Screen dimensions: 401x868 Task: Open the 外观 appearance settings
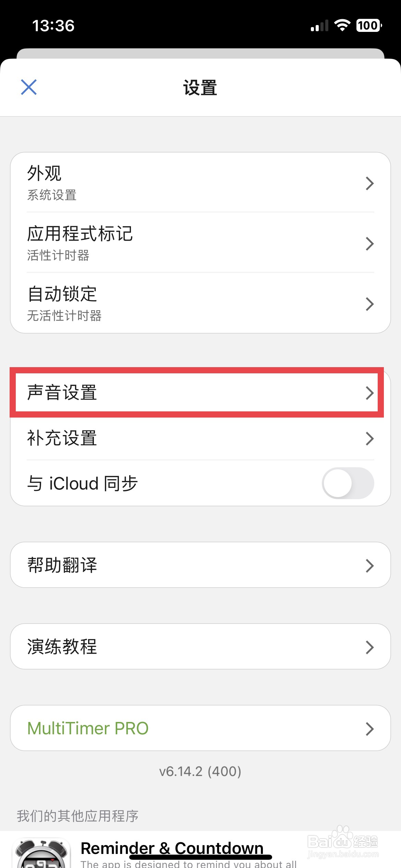[200, 182]
